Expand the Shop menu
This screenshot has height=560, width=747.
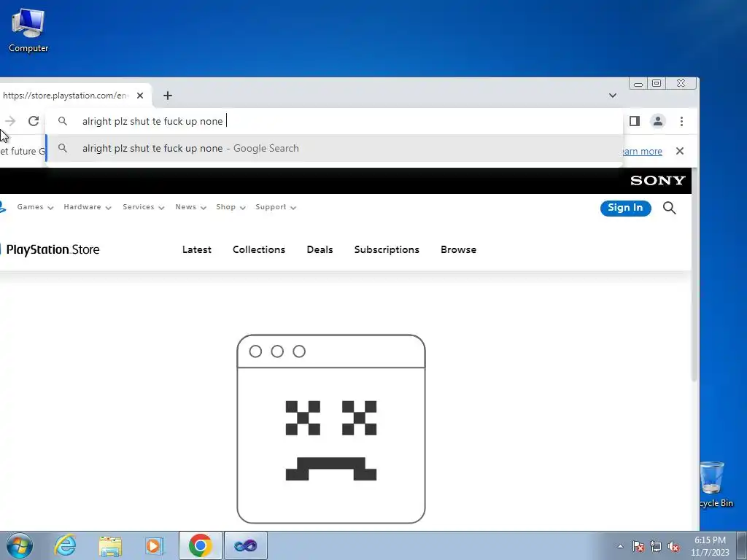click(231, 207)
